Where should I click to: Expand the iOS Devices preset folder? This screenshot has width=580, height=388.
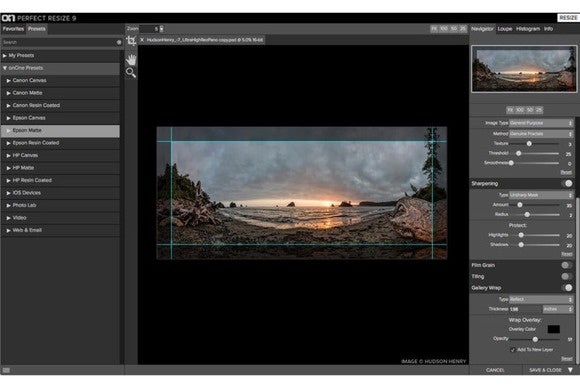click(9, 193)
